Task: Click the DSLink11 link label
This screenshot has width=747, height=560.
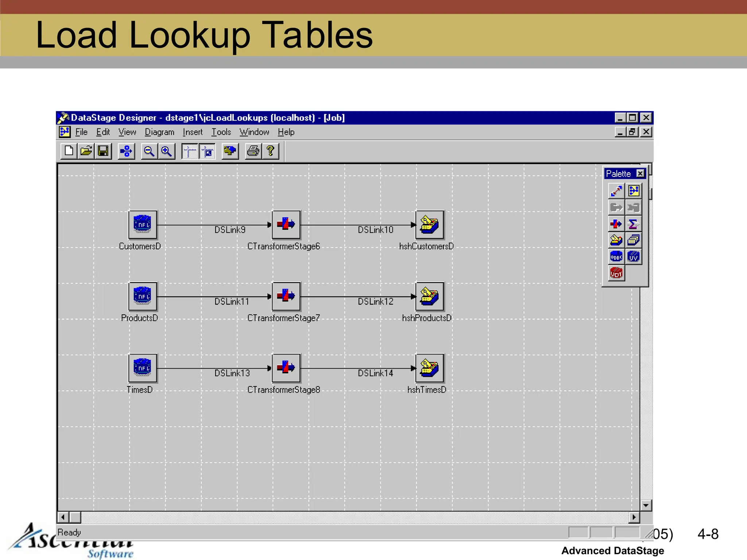Action: pyautogui.click(x=232, y=302)
